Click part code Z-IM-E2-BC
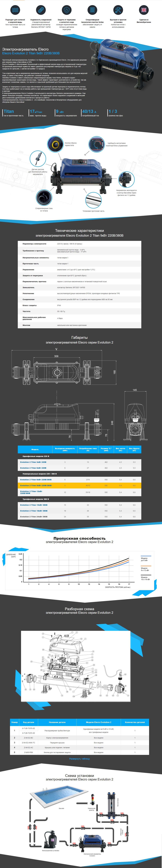Image resolution: width=162 pixels, height=868 pixels. tap(29, 738)
